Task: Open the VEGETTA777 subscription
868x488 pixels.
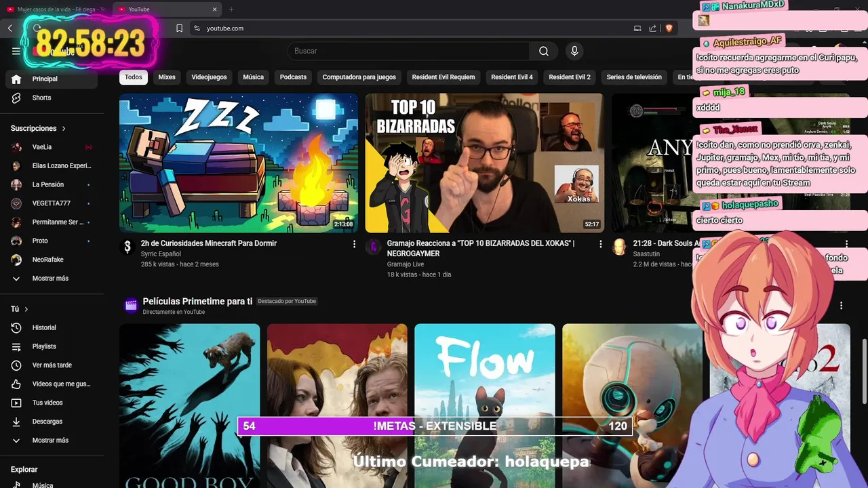Action: 52,203
